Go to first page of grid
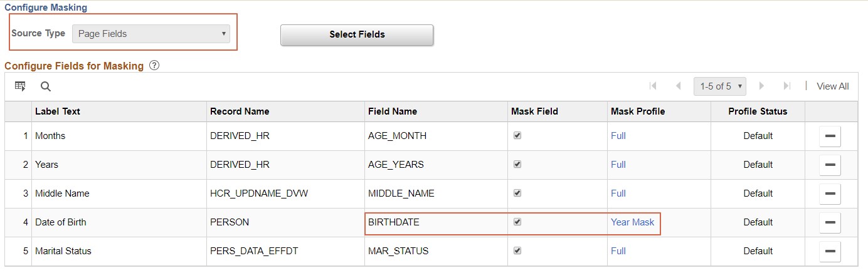The height and width of the screenshot is (273, 868). 653,86
